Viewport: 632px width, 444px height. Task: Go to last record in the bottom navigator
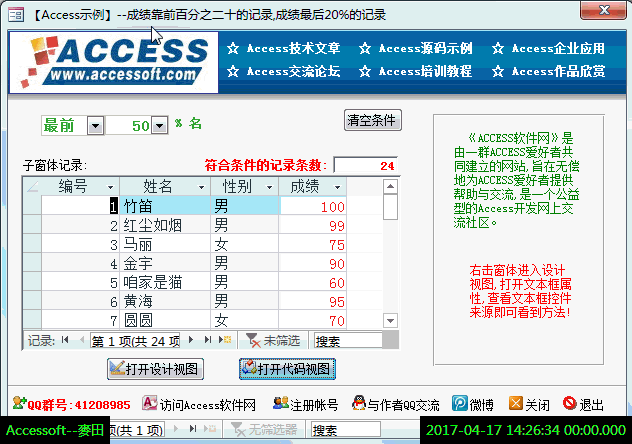click(193, 429)
